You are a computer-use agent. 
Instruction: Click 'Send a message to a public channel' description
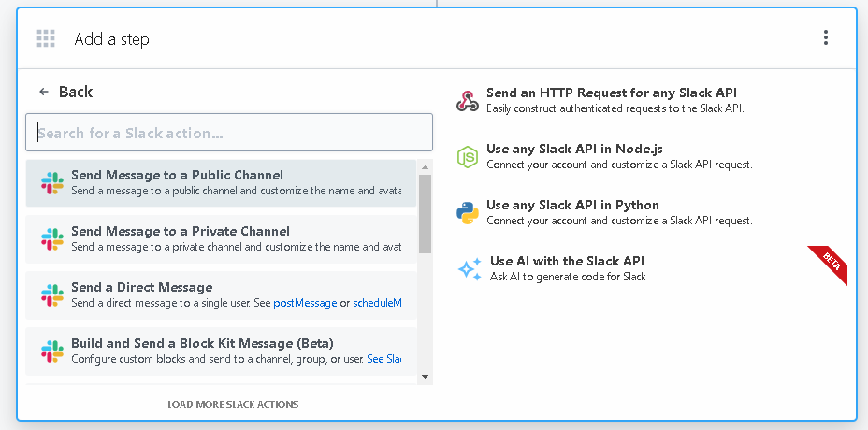click(x=237, y=191)
